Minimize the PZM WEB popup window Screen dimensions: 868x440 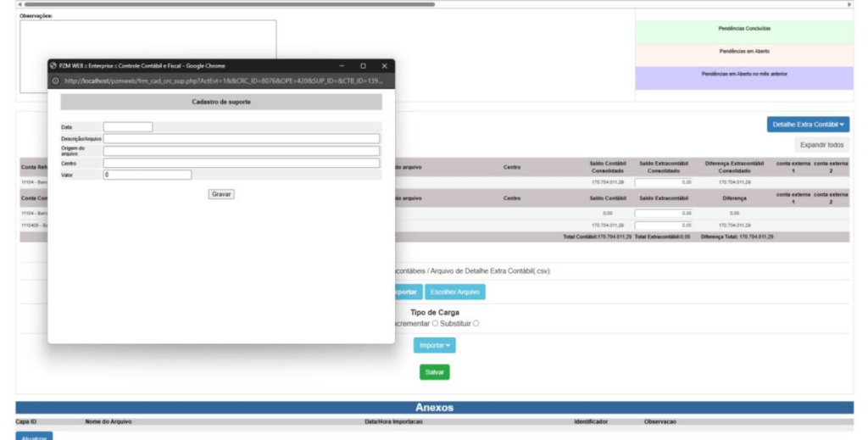click(x=342, y=65)
